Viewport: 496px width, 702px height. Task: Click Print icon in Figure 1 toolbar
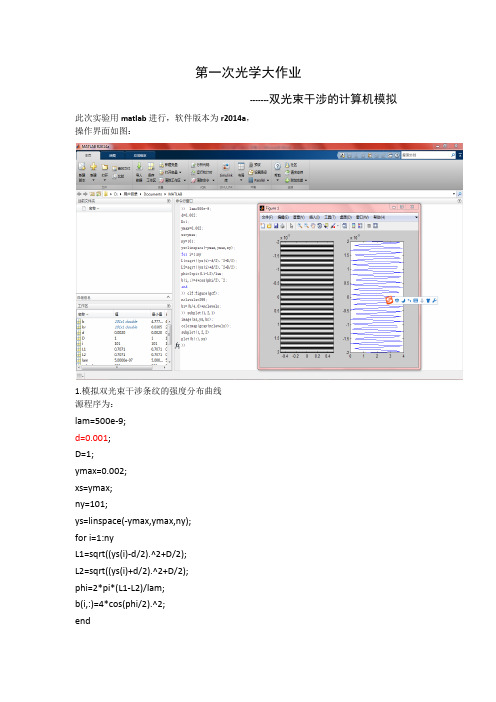(282, 226)
